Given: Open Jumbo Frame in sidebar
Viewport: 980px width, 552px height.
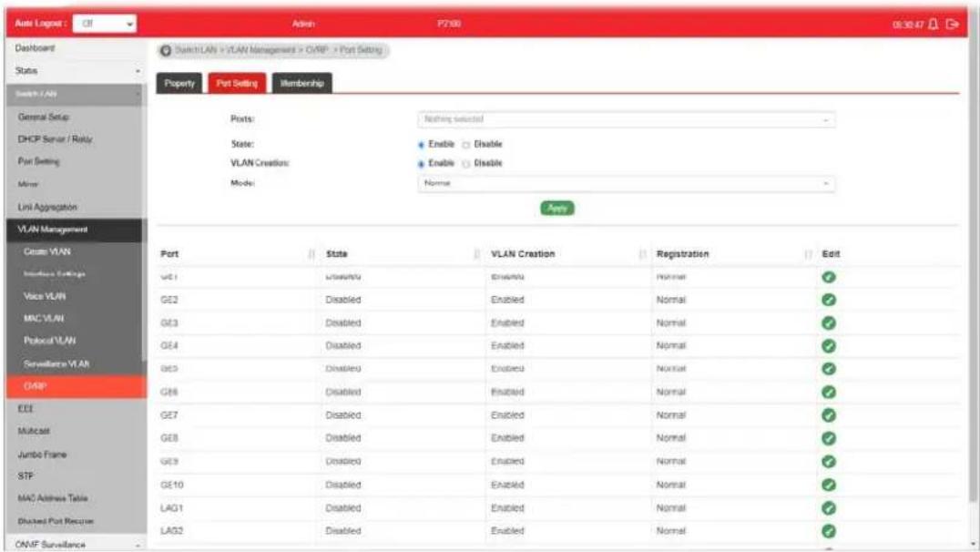Looking at the screenshot, I should point(43,455).
